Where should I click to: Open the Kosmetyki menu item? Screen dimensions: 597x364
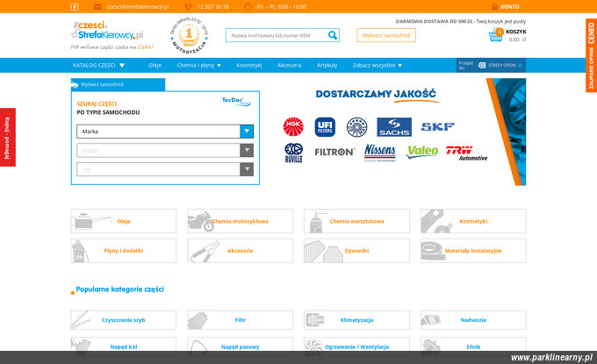coord(249,66)
